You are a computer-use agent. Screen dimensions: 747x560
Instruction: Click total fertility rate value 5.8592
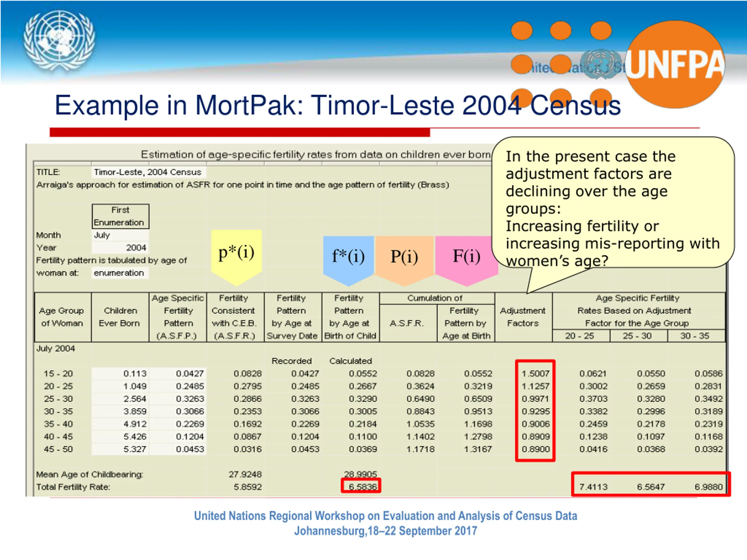[x=248, y=487]
